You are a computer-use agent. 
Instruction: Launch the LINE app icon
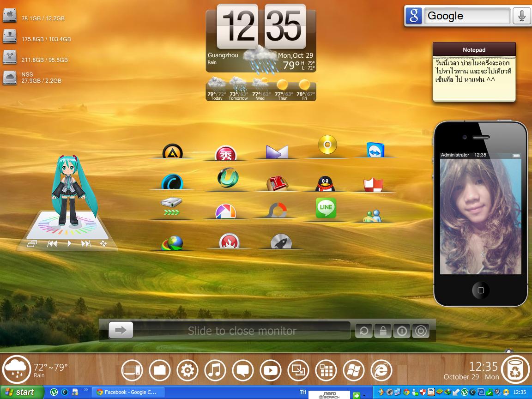326,208
